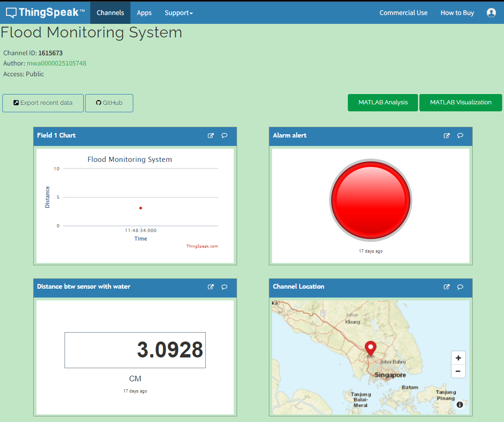
Task: Select the Apps tab
Action: [144, 13]
